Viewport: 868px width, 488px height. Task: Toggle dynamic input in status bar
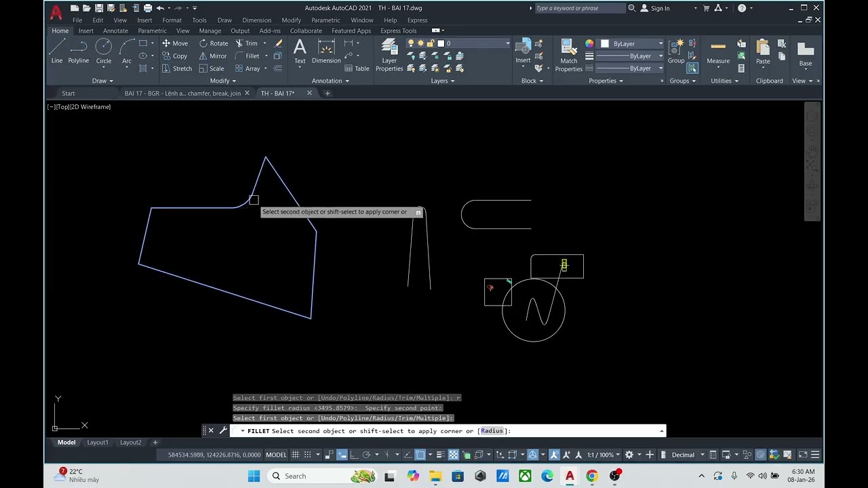(x=342, y=455)
